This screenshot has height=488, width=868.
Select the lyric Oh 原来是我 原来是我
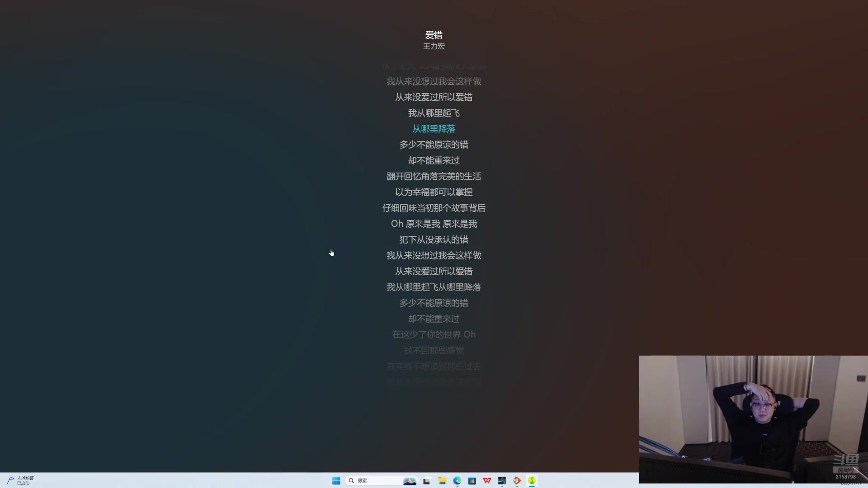pyautogui.click(x=434, y=224)
